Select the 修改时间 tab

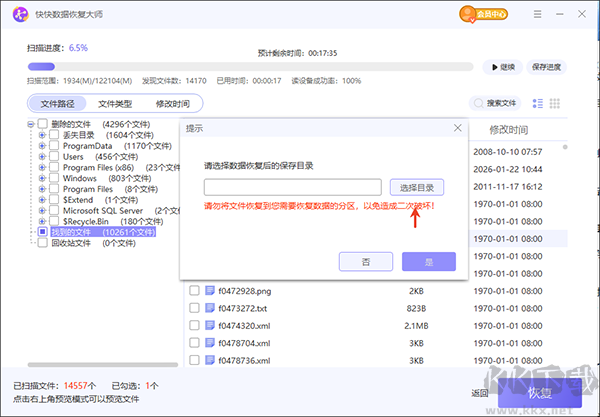[173, 104]
